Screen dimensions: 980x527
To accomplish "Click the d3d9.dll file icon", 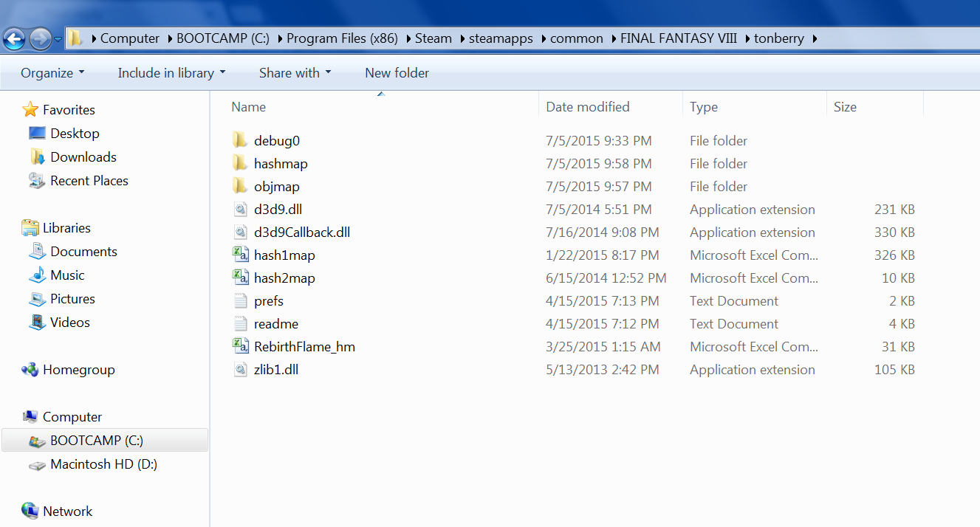I will 240,209.
